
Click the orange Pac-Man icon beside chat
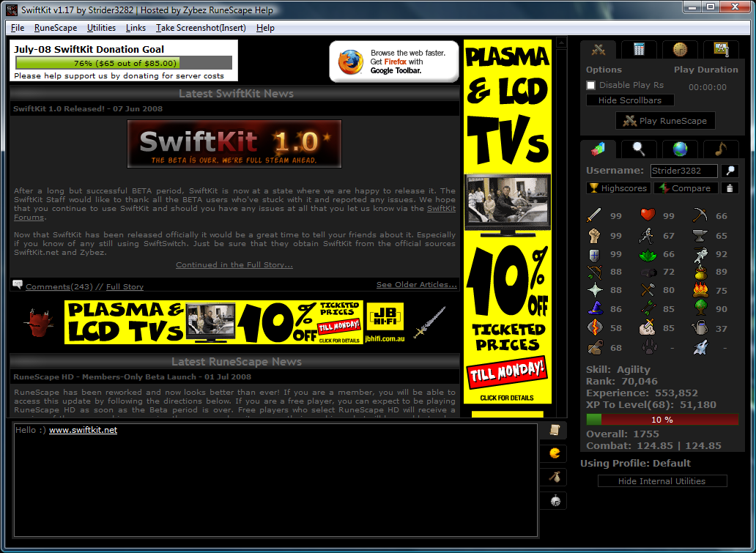555,453
